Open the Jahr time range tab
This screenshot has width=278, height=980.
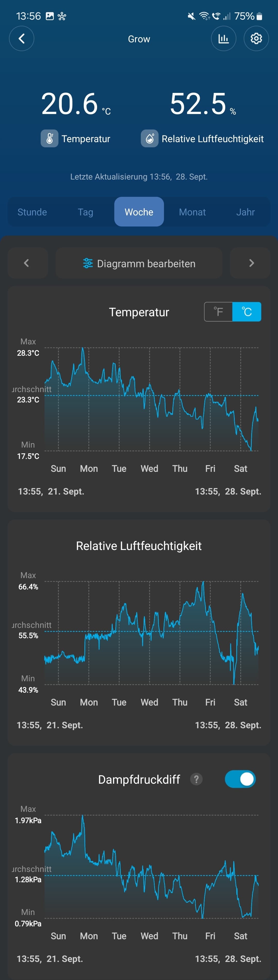(x=245, y=212)
